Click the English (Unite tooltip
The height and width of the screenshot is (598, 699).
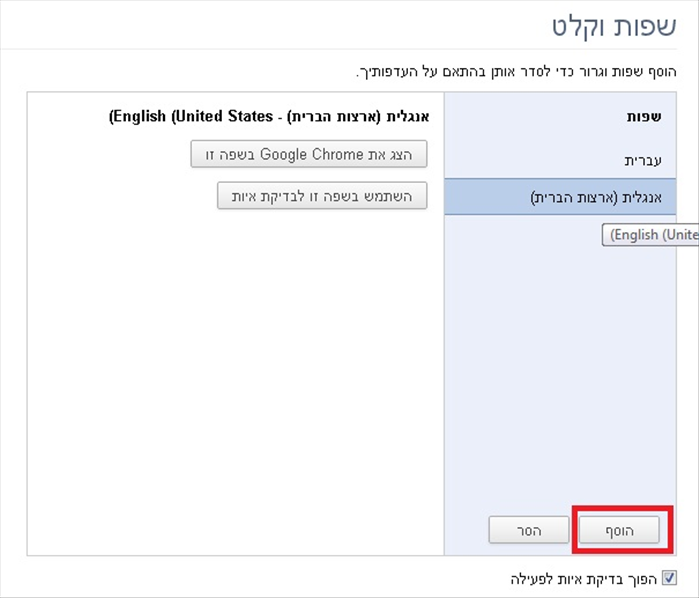(x=650, y=235)
